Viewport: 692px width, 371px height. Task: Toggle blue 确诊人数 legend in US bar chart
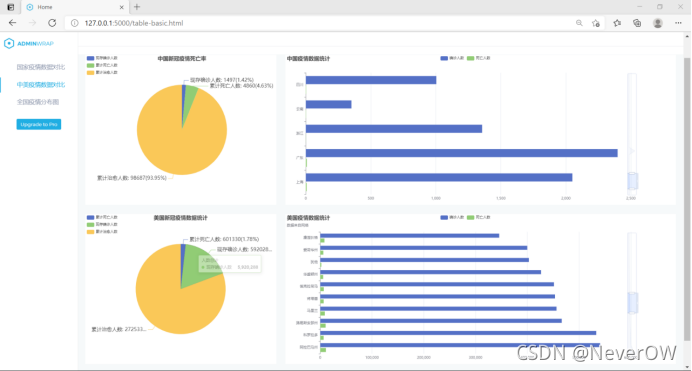pos(452,217)
